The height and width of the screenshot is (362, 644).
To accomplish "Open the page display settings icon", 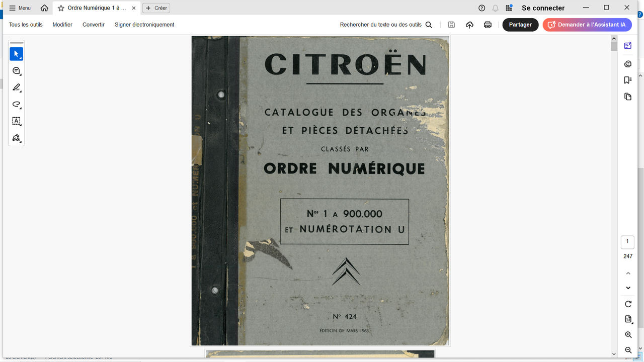I will pos(628,319).
